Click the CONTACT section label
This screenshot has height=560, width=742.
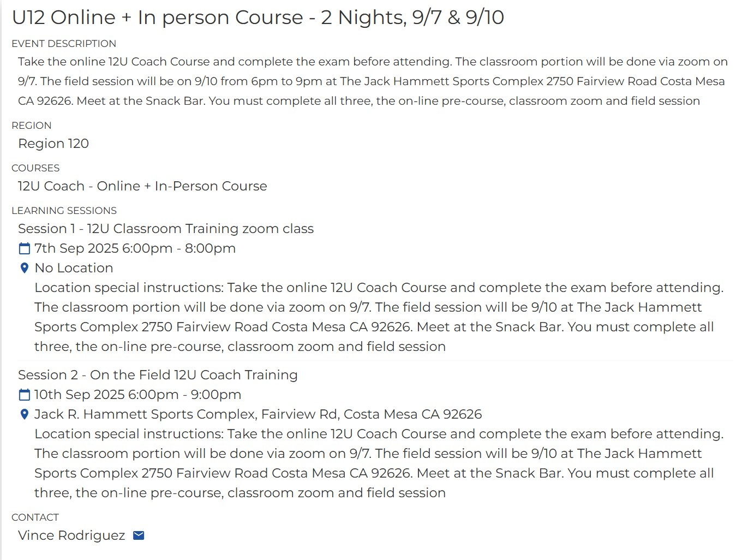pyautogui.click(x=35, y=517)
